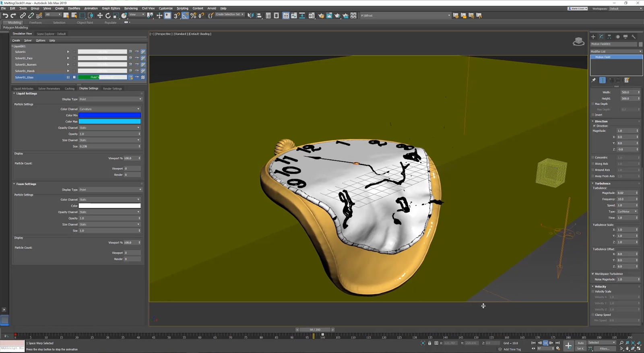
Task: Enable the Concentric checkbox
Action: (x=593, y=157)
